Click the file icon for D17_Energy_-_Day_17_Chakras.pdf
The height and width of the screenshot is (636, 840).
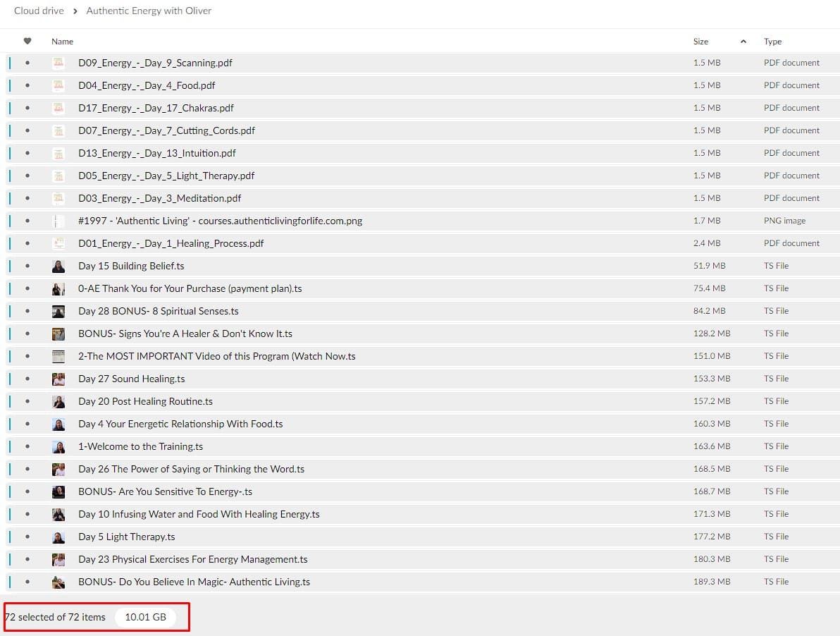[58, 108]
